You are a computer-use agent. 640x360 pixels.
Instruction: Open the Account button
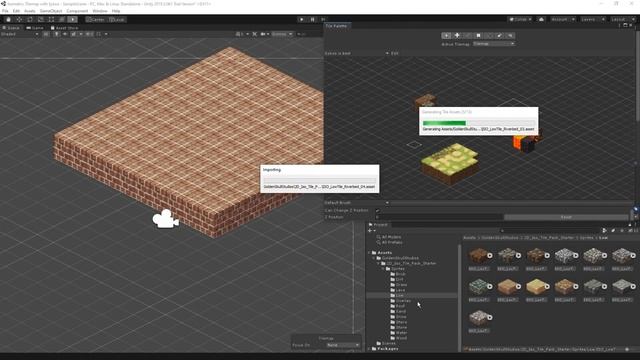pyautogui.click(x=563, y=19)
